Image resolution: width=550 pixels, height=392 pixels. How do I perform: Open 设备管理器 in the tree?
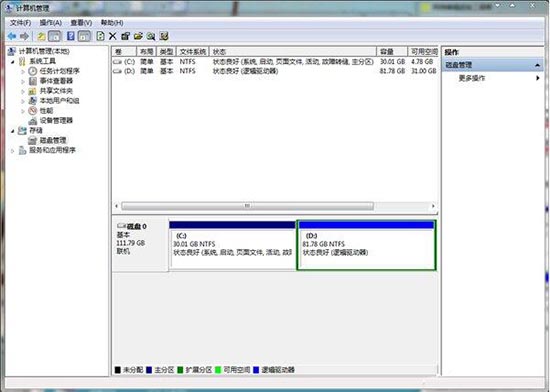(56, 120)
